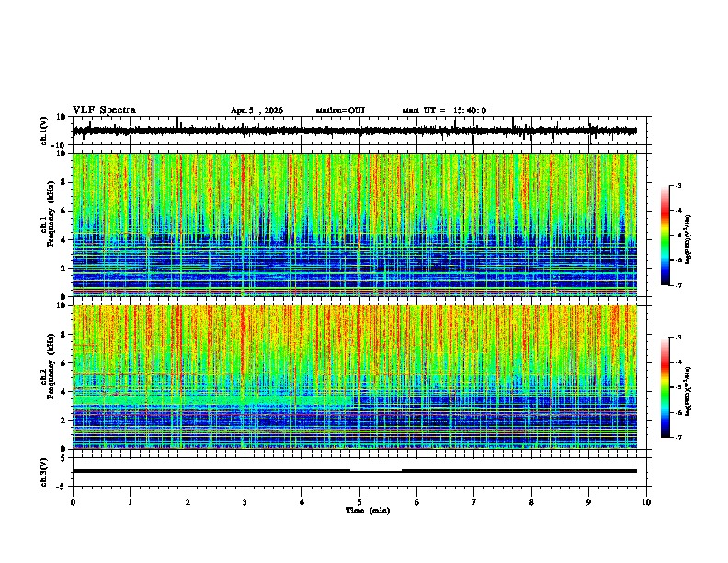The width and height of the screenshot is (728, 563).
Task: Click the '0' tick on the time axis
Action: (x=73, y=502)
